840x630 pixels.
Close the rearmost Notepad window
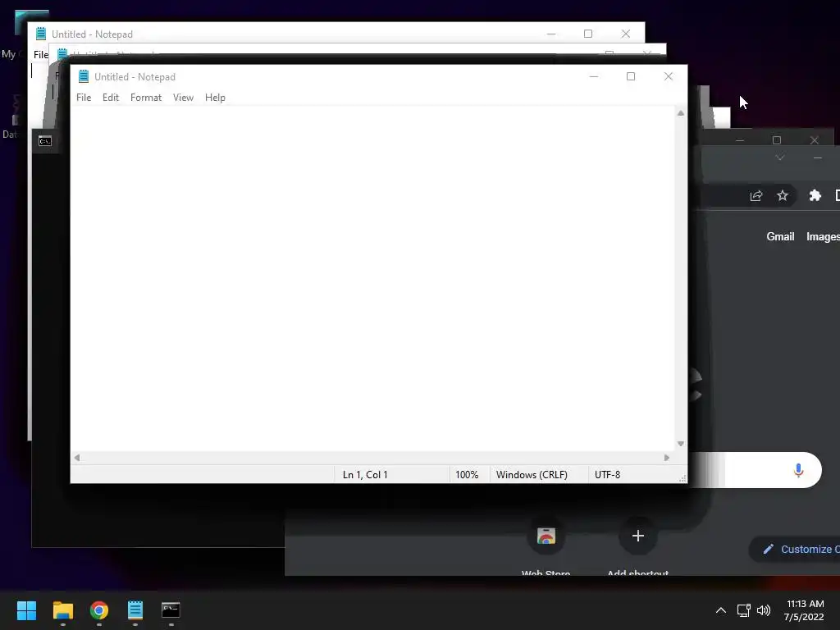(625, 34)
